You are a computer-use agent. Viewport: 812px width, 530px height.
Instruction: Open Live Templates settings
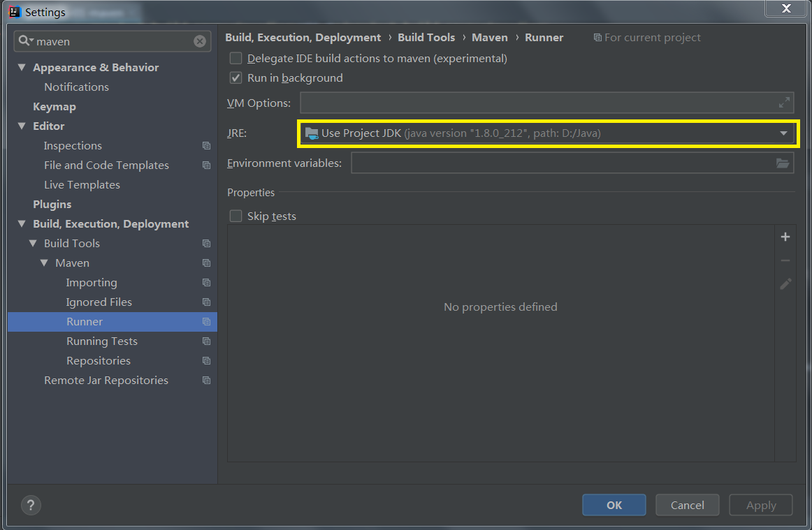pyautogui.click(x=82, y=185)
